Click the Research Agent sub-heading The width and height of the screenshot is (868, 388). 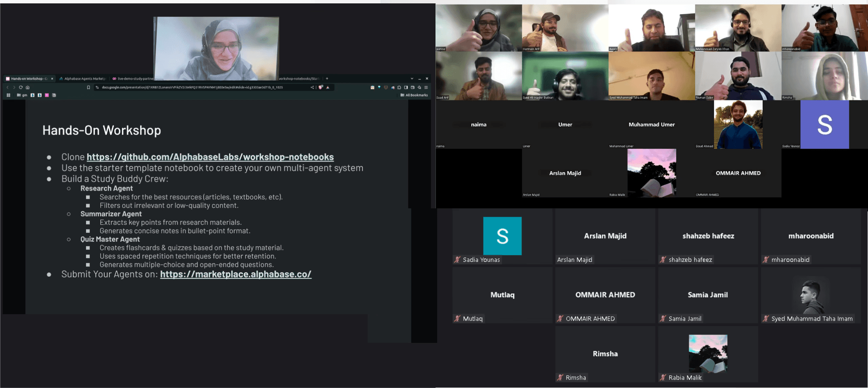106,189
